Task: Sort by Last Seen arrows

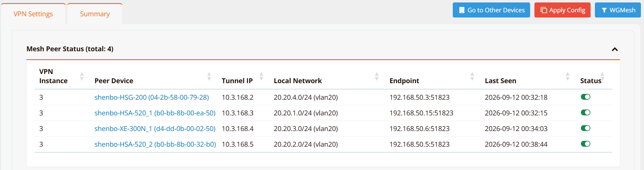Action: tap(568, 76)
